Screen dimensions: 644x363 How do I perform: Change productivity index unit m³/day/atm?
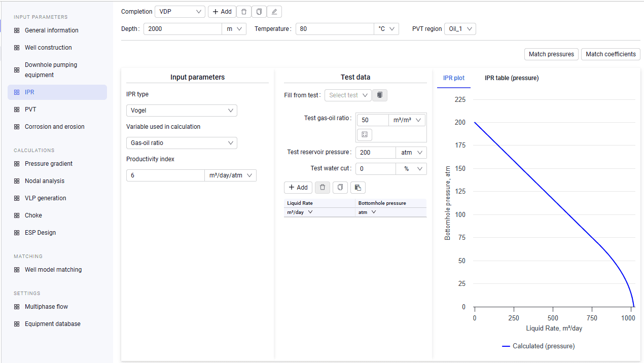click(x=231, y=175)
